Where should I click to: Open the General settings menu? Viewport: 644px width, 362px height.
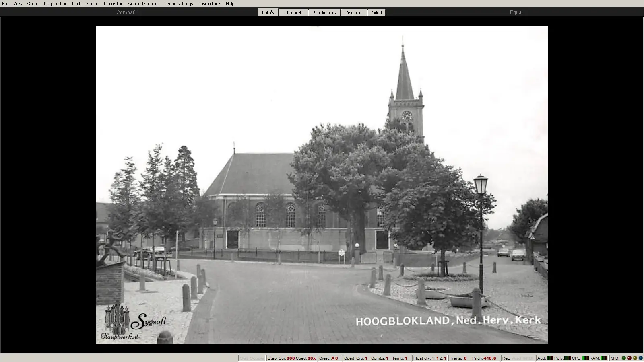click(x=144, y=4)
